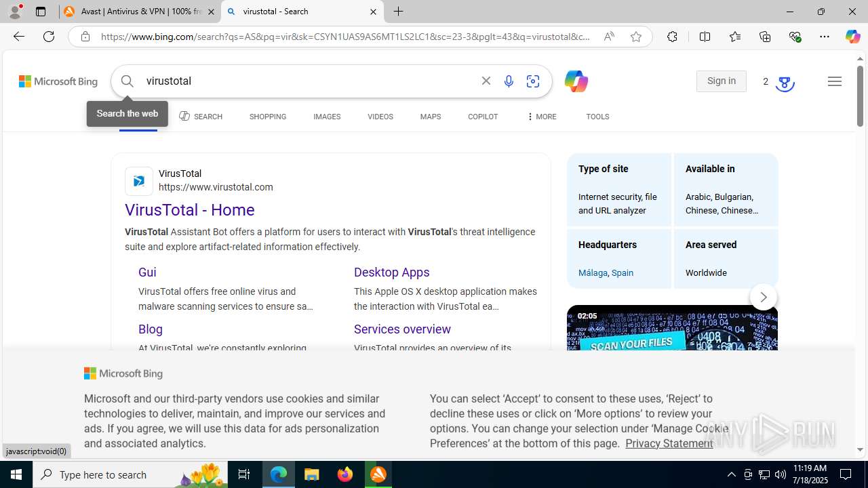Viewport: 868px width, 488px height.
Task: Toggle Split screen view
Action: 705,37
